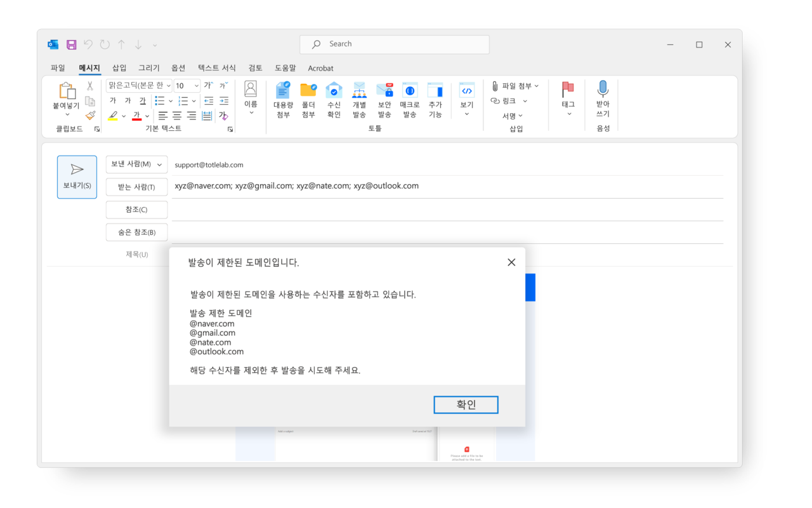Click the 보내기(S) send button
This screenshot has height=508, width=812.
pos(77,177)
